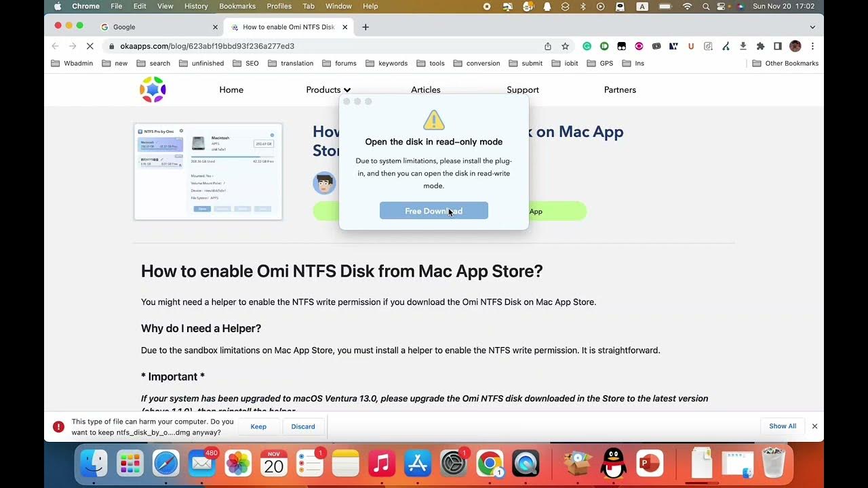The image size is (868, 488).
Task: Open Spotlight search in the menu bar
Action: 706,6
